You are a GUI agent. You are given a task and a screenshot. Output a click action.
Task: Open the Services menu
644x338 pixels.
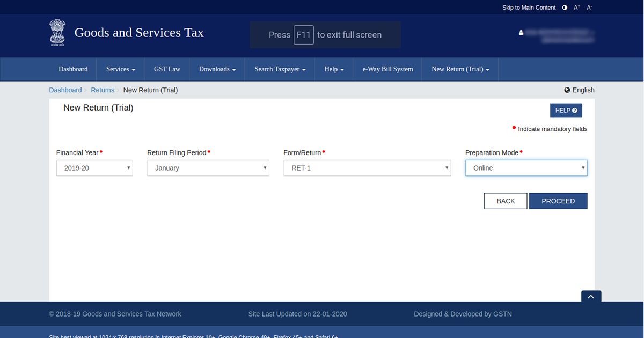120,69
